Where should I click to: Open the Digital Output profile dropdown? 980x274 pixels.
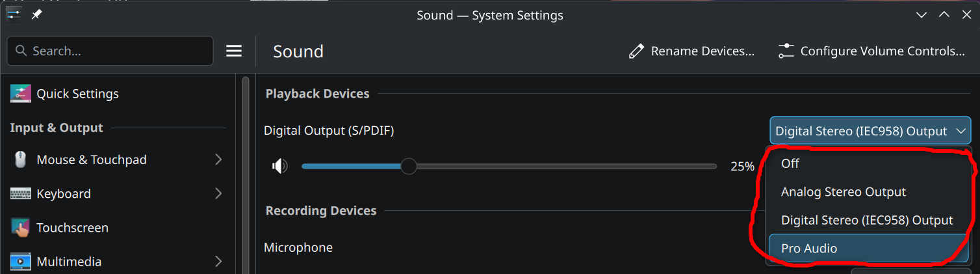(x=870, y=131)
